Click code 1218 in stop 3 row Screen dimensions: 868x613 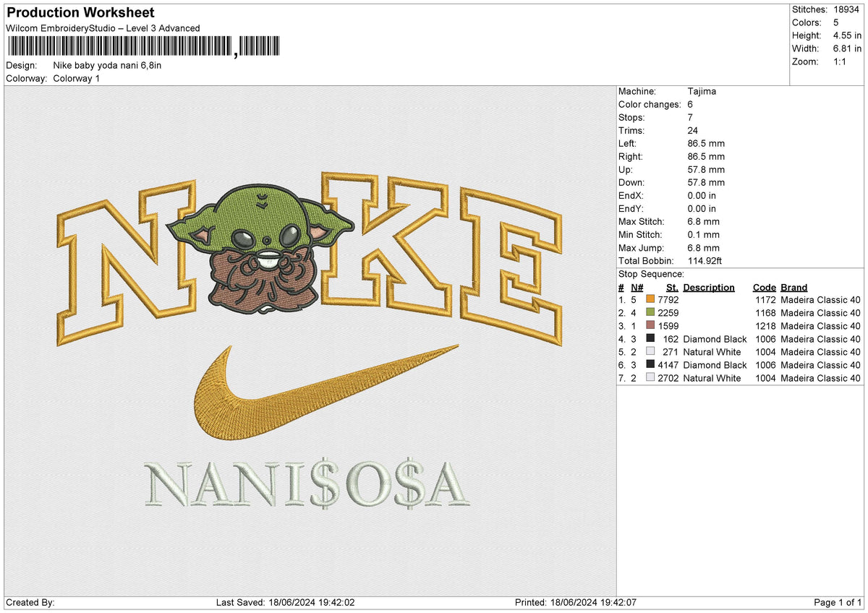(765, 326)
